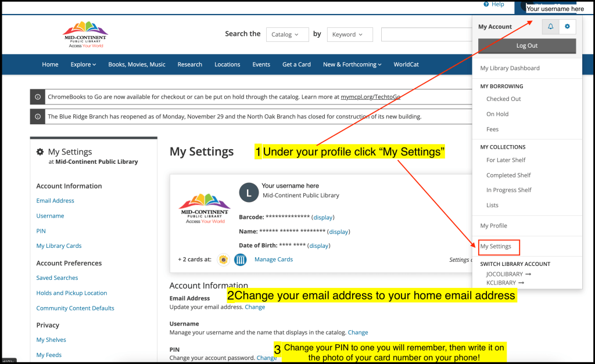Click the blue column library card icon
Image resolution: width=595 pixels, height=364 pixels.
(241, 260)
